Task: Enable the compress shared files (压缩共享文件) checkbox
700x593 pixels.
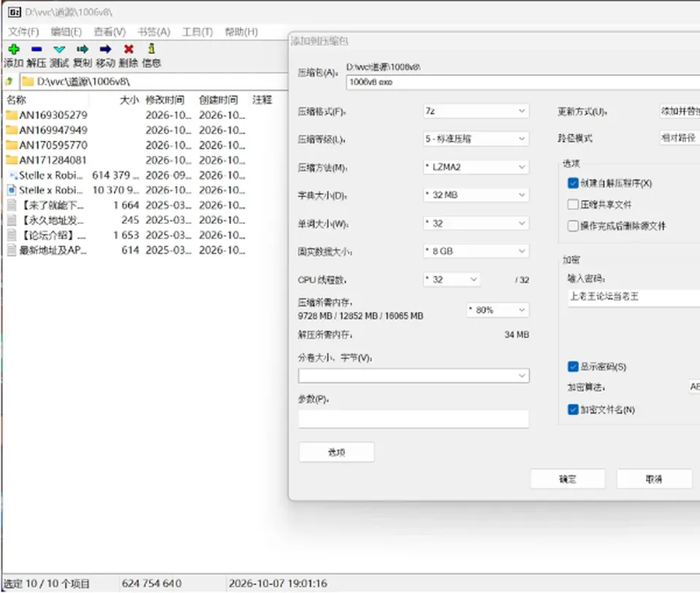Action: click(x=573, y=204)
